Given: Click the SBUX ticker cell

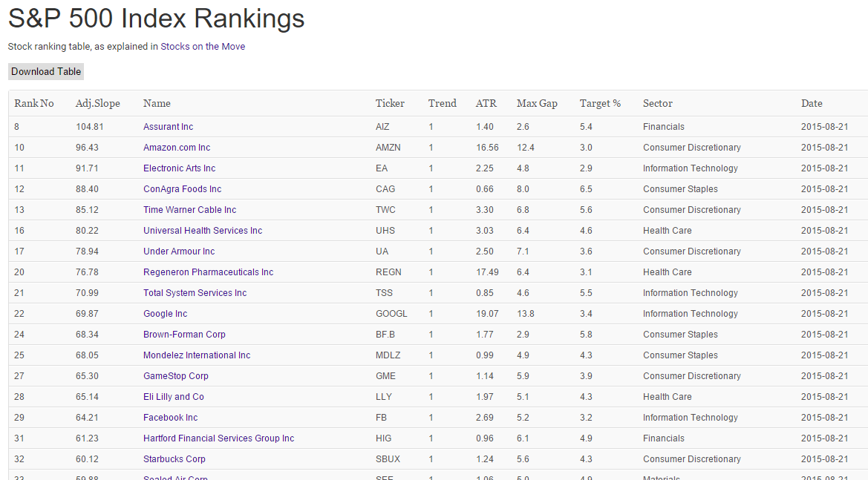Looking at the screenshot, I should pyautogui.click(x=388, y=459).
